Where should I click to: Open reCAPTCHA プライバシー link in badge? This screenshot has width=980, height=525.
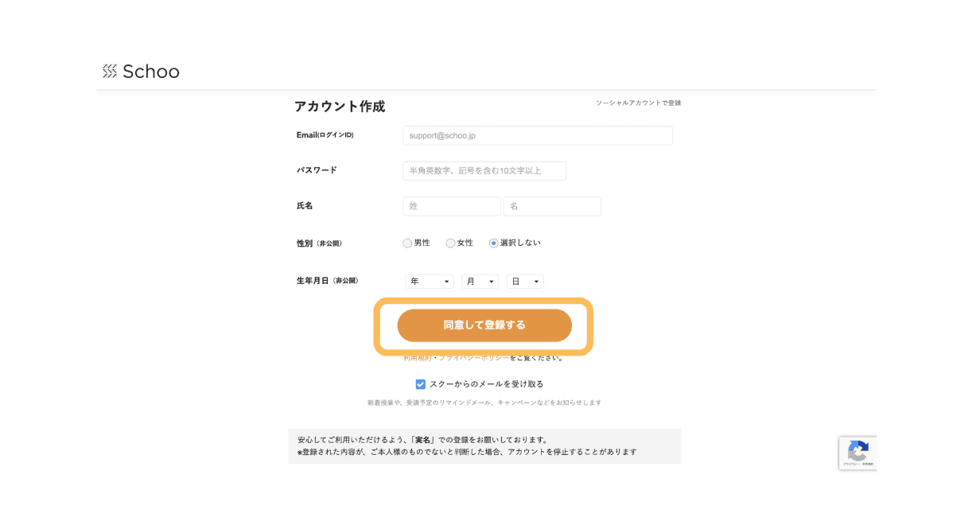click(849, 464)
